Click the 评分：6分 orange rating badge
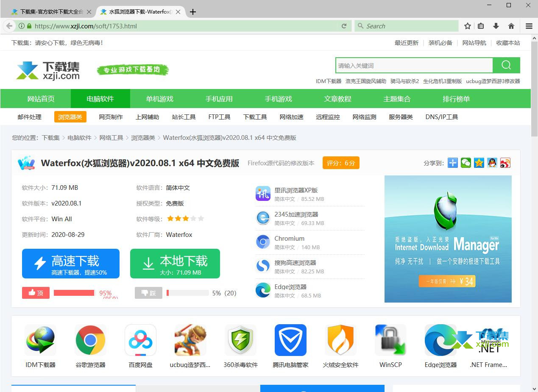Screen dimensions: 538x392 (341, 163)
